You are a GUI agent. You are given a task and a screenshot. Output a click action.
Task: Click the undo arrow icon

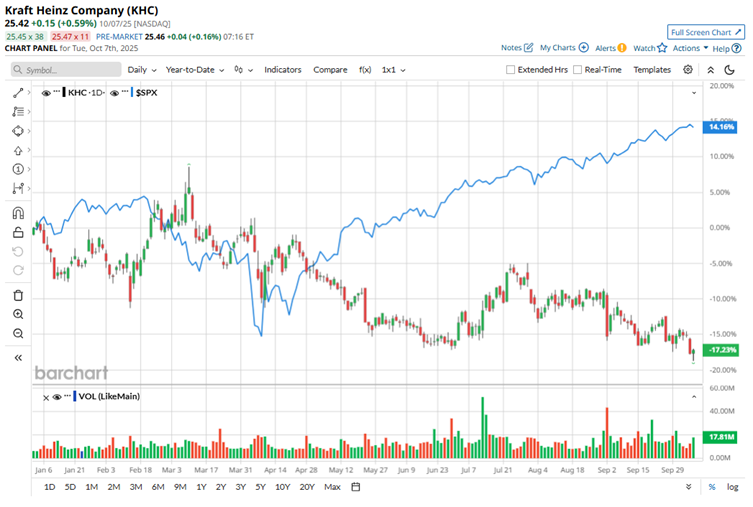[18, 252]
